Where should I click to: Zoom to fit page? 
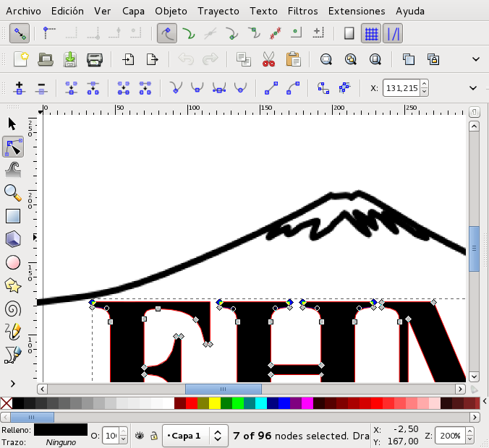[375, 59]
